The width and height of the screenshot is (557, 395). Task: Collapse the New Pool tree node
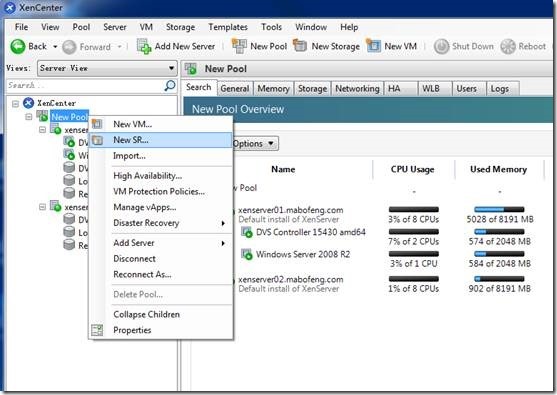click(29, 117)
